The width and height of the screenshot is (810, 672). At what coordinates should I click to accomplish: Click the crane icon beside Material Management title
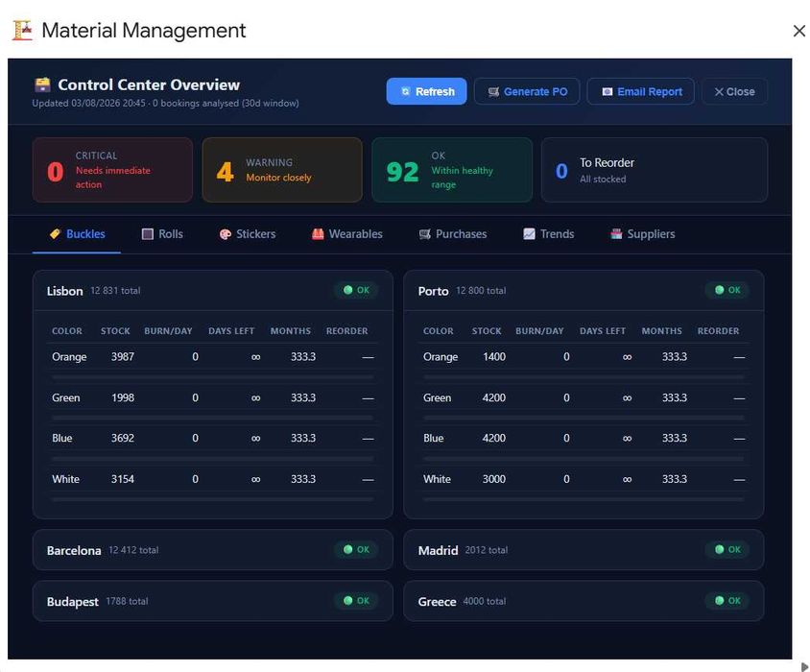[x=22, y=30]
